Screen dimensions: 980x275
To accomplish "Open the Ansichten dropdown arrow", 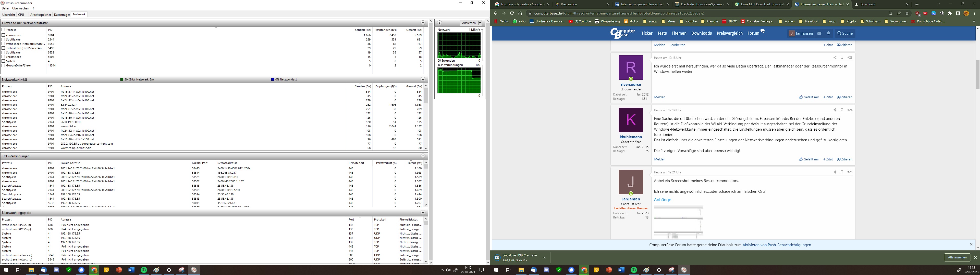I will (480, 23).
